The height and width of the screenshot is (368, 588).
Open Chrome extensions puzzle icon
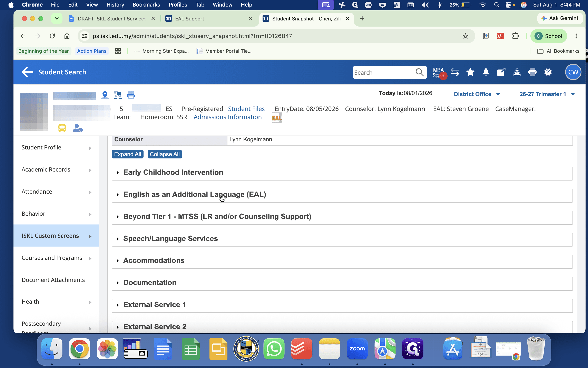click(515, 36)
